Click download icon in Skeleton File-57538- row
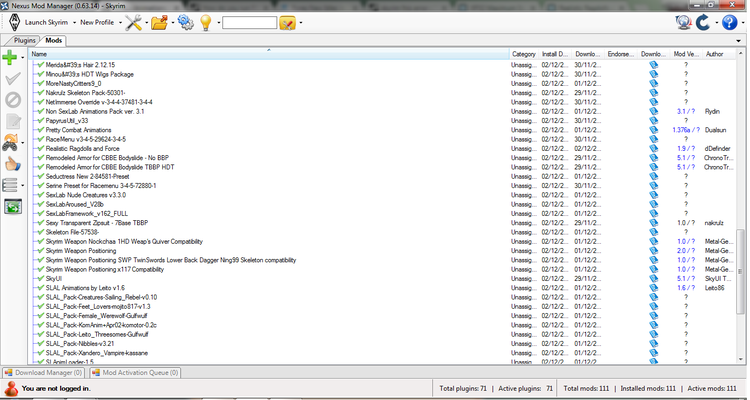This screenshot has width=750, height=400. (653, 232)
